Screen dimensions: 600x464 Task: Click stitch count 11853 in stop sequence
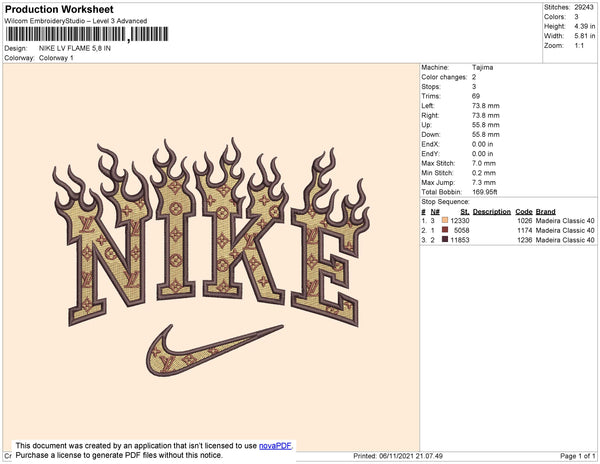(x=460, y=240)
